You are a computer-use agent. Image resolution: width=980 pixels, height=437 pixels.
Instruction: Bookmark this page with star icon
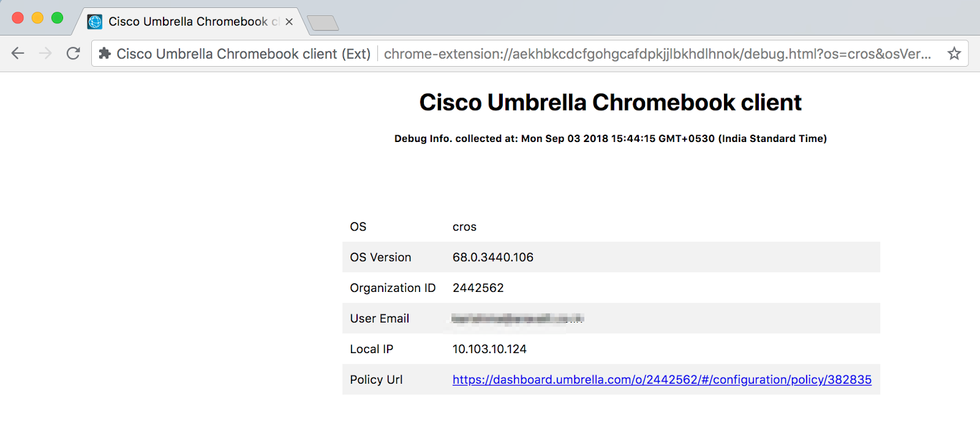954,54
